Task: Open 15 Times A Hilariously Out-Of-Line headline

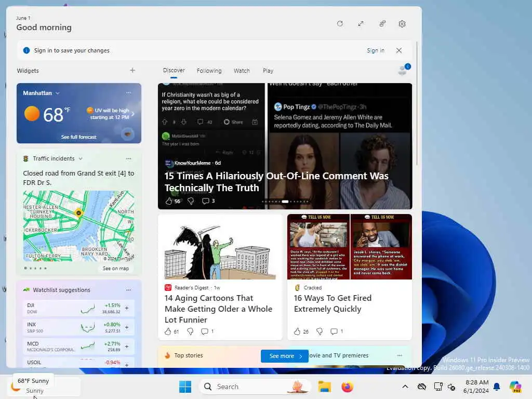Action: click(276, 181)
